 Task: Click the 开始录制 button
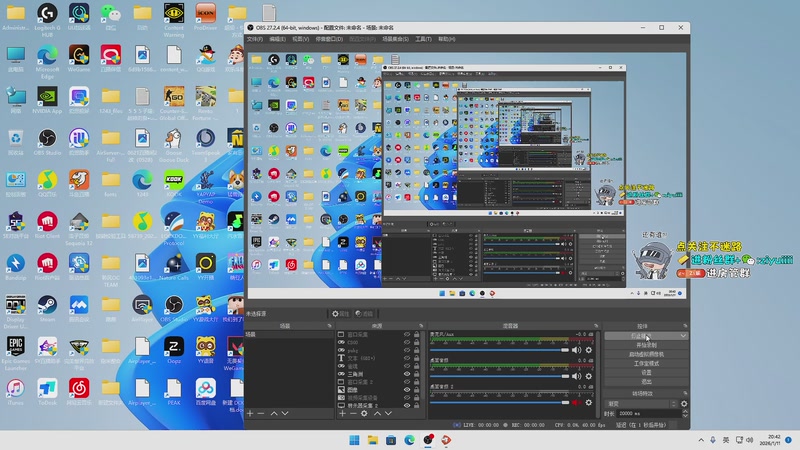tap(646, 345)
